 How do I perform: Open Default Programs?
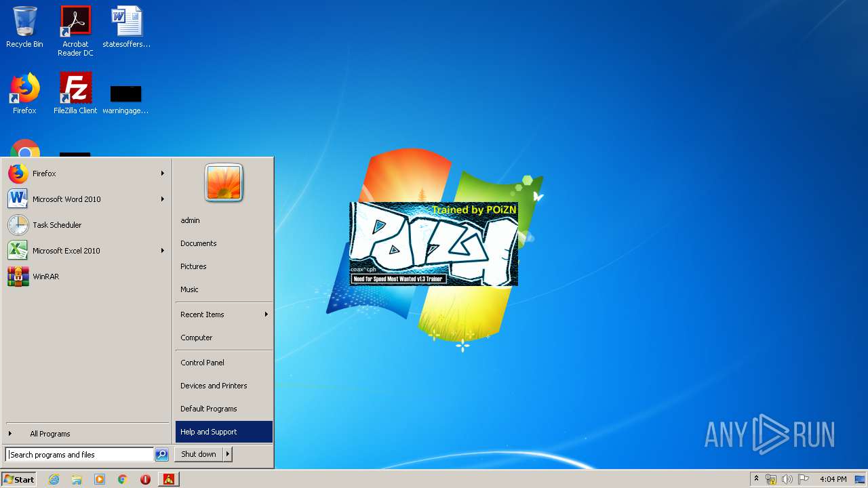click(x=224, y=409)
